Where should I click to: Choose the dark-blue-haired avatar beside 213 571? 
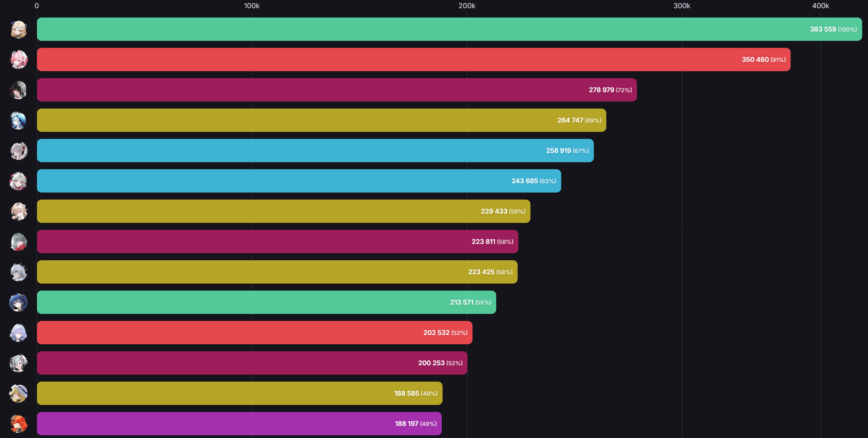18,302
